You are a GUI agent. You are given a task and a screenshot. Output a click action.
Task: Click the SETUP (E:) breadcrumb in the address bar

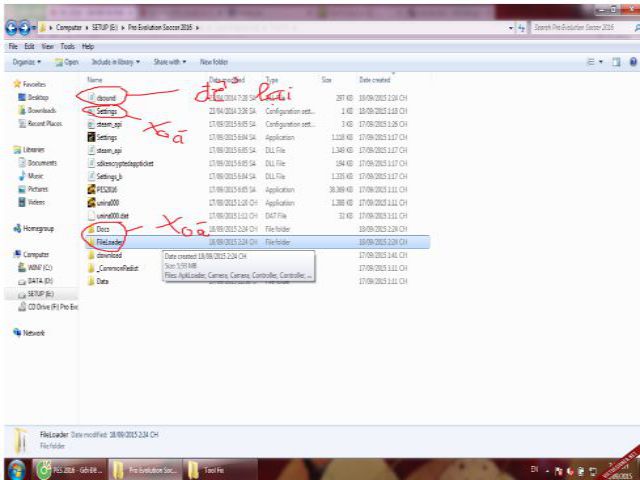click(x=104, y=28)
